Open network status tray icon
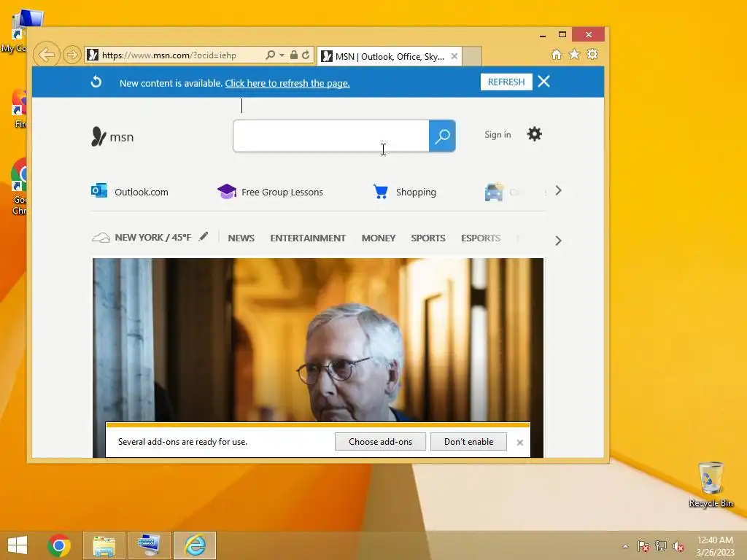 pyautogui.click(x=661, y=546)
